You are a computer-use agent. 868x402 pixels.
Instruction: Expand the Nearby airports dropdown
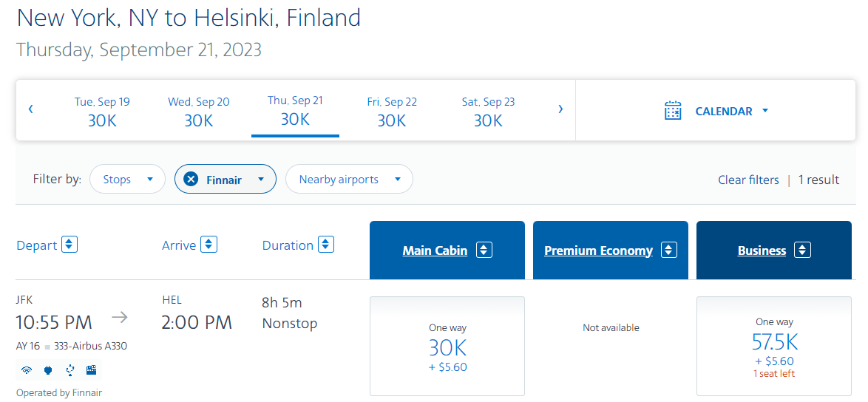click(349, 179)
